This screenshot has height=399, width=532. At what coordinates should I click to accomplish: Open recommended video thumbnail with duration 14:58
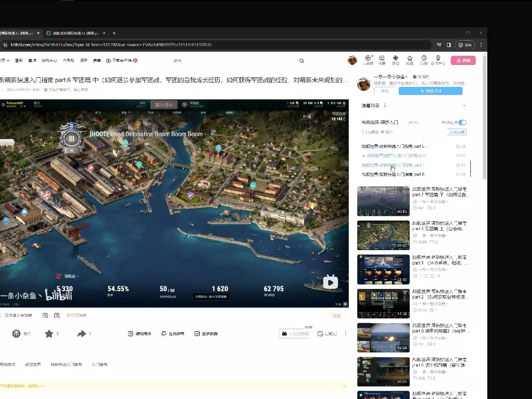tap(383, 304)
